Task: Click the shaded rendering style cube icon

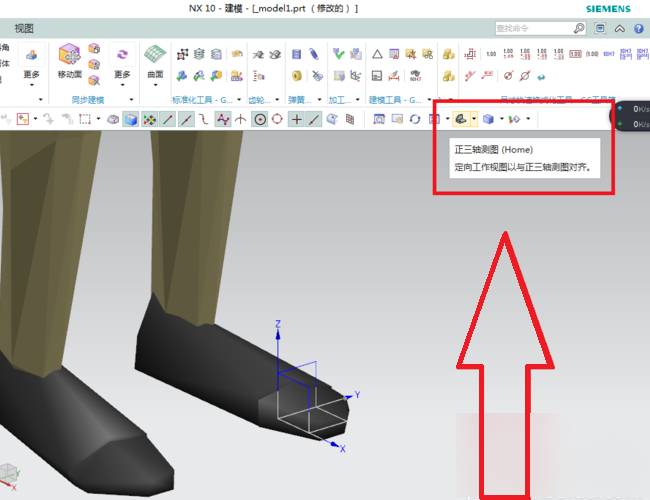Action: tap(489, 119)
